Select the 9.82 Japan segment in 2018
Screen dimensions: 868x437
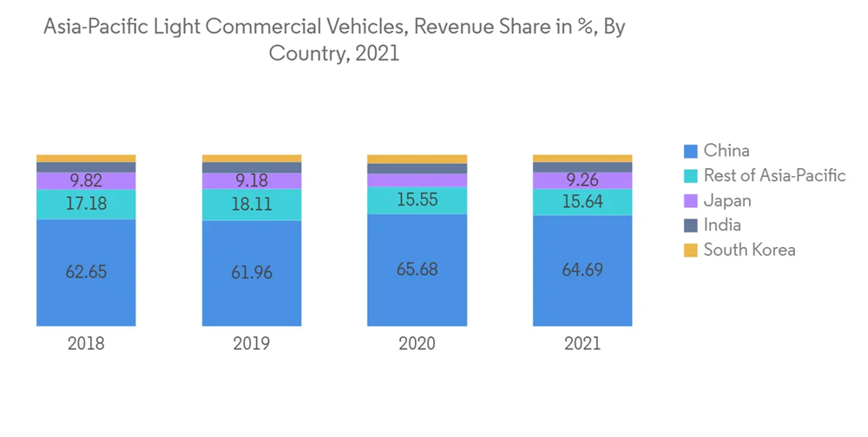pyautogui.click(x=86, y=180)
